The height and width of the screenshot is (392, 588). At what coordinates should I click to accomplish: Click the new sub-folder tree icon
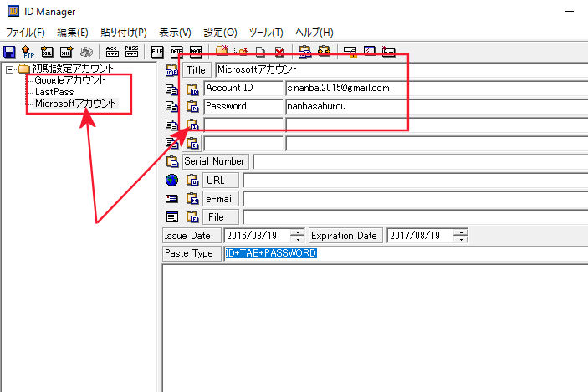(241, 51)
